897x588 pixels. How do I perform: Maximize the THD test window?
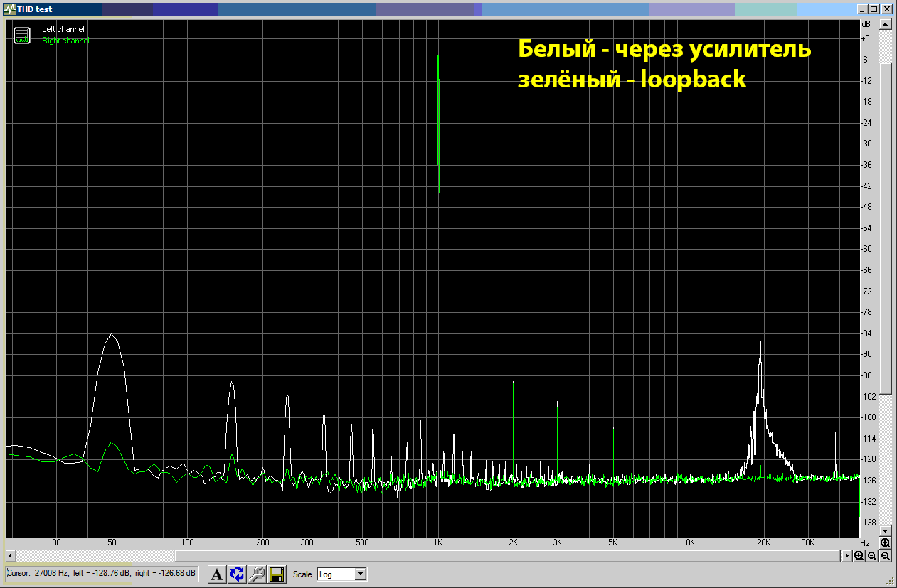[x=874, y=9]
